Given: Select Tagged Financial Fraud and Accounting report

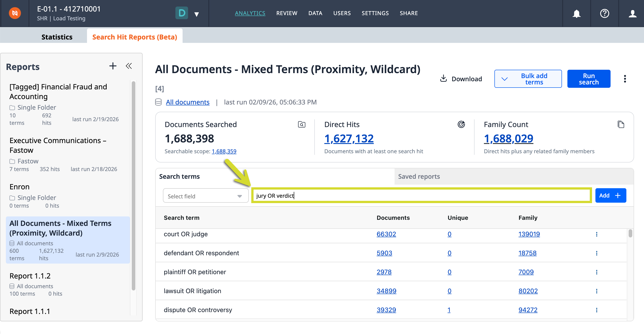Looking at the screenshot, I should tap(68, 104).
